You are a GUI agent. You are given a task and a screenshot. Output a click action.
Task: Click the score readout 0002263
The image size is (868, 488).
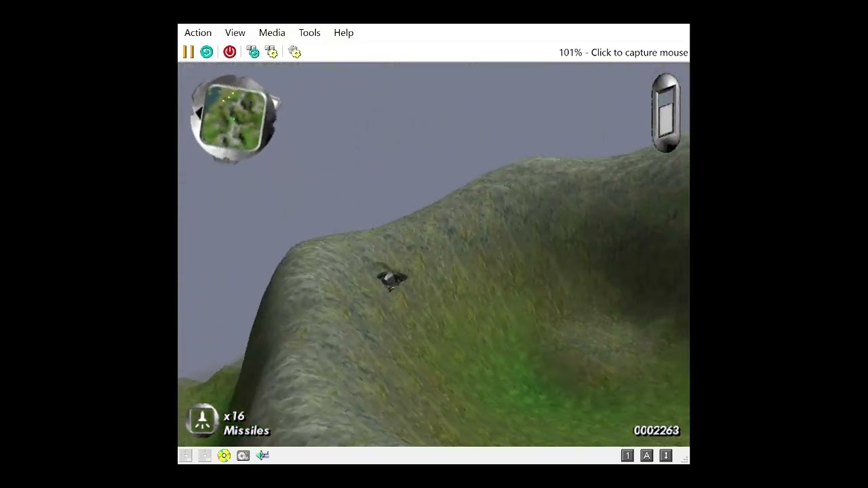[x=656, y=430]
